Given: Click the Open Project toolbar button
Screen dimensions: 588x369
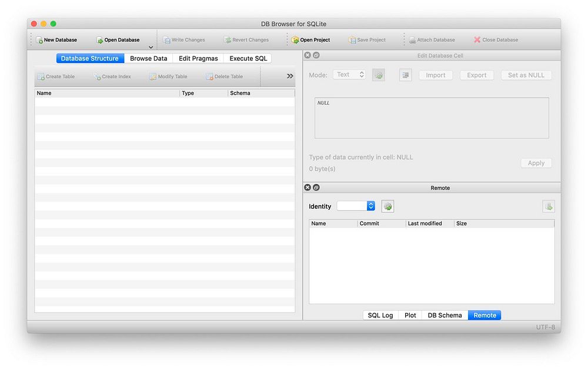Looking at the screenshot, I should pos(310,40).
